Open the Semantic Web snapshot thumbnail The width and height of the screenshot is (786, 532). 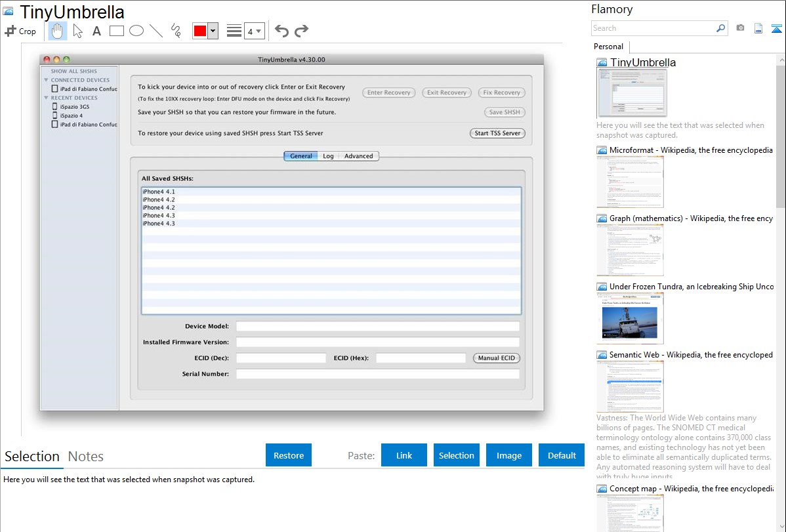(630, 386)
